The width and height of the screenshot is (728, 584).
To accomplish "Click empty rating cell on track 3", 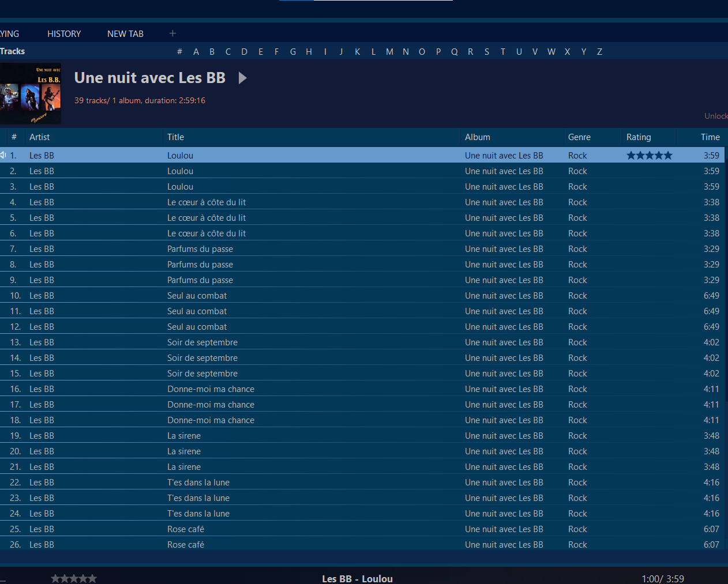I will [650, 187].
